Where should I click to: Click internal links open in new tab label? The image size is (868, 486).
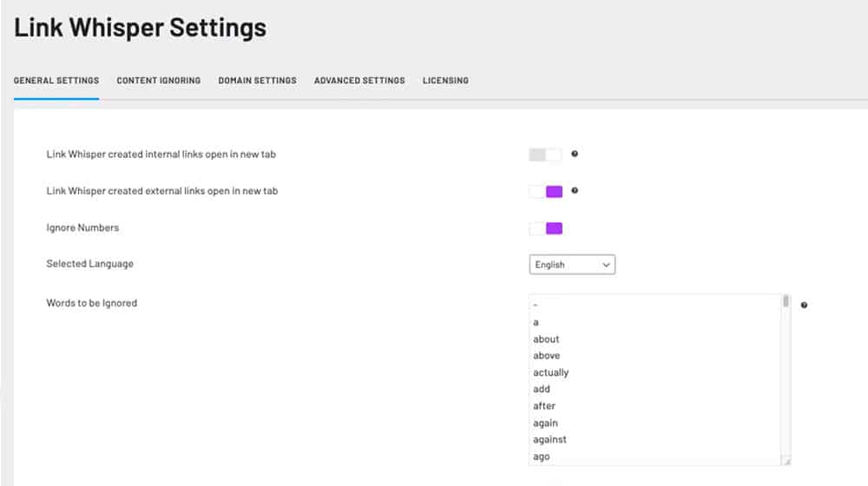pos(161,154)
